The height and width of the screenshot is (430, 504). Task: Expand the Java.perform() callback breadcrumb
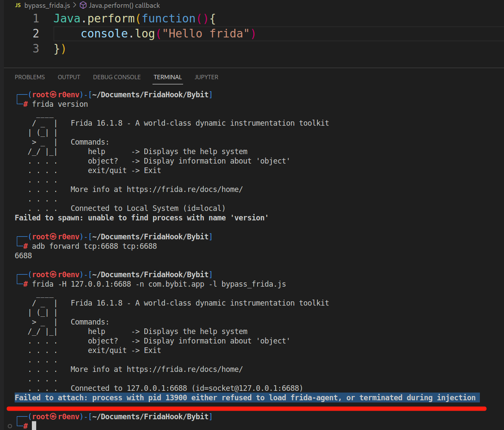pos(124,6)
